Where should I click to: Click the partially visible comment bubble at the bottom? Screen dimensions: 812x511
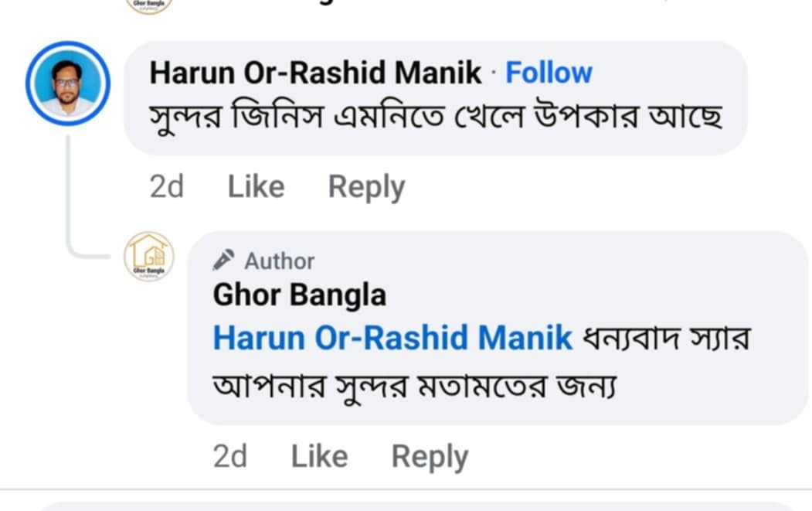click(417, 506)
